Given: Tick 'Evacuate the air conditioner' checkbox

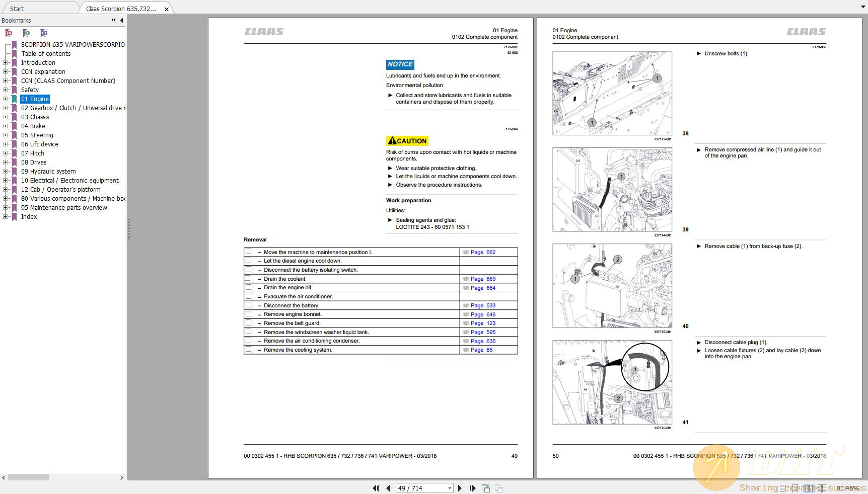Looking at the screenshot, I should (x=248, y=296).
